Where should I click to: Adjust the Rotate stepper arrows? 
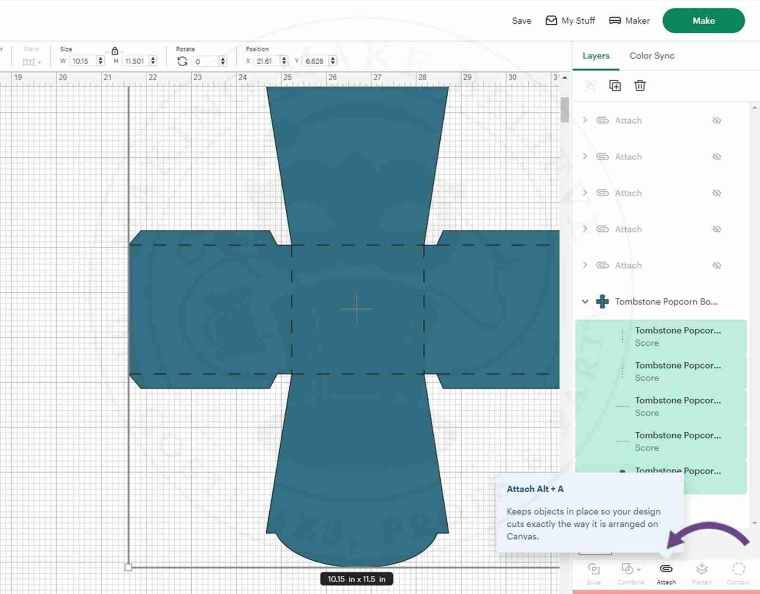(222, 61)
